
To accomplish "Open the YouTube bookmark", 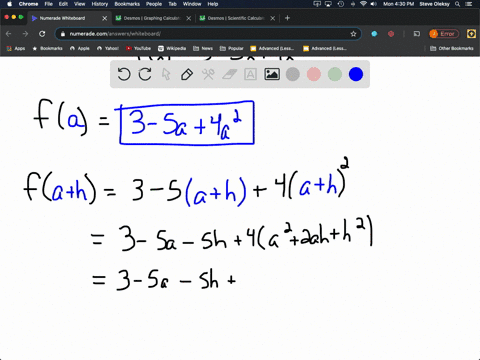I will (138, 48).
